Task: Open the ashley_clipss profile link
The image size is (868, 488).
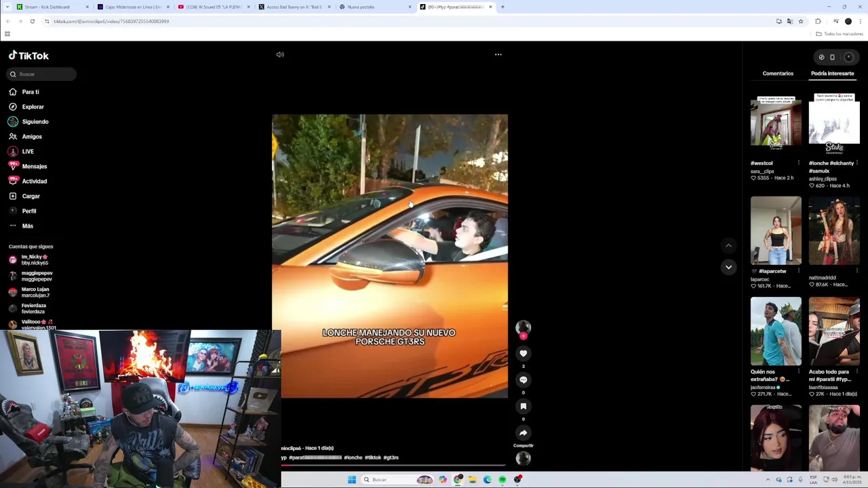Action: pyautogui.click(x=823, y=179)
